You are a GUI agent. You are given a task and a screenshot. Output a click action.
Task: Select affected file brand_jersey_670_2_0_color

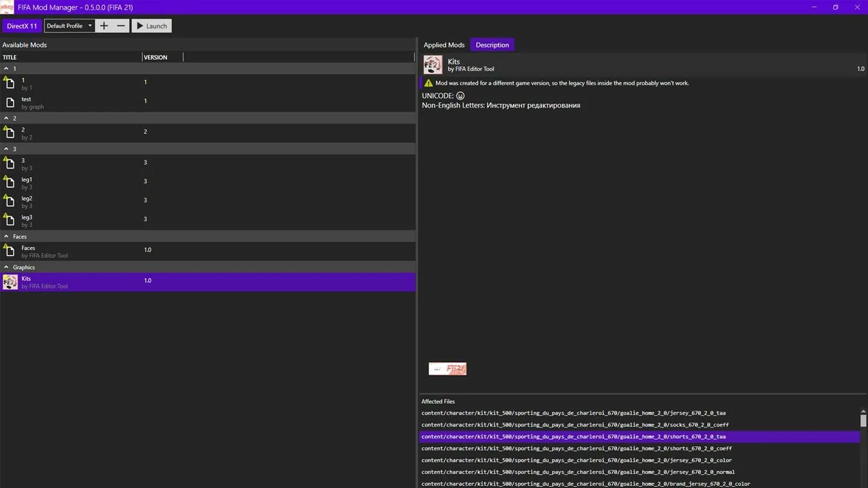click(x=586, y=484)
